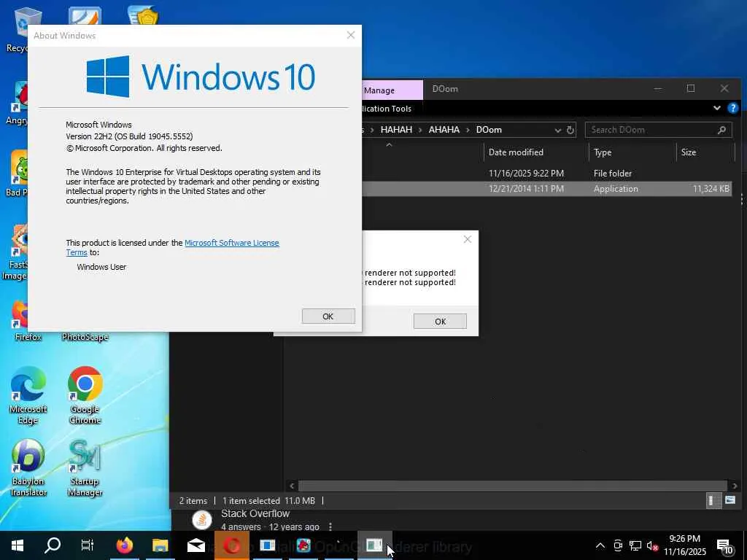Close the About Windows dialog
The height and width of the screenshot is (560, 747).
pos(351,35)
